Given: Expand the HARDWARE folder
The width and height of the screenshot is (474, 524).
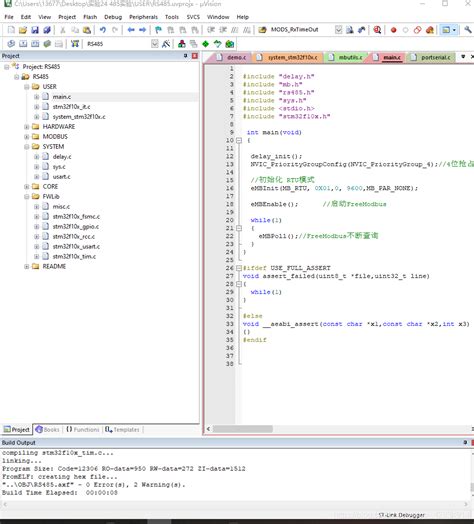Looking at the screenshot, I should click(26, 127).
